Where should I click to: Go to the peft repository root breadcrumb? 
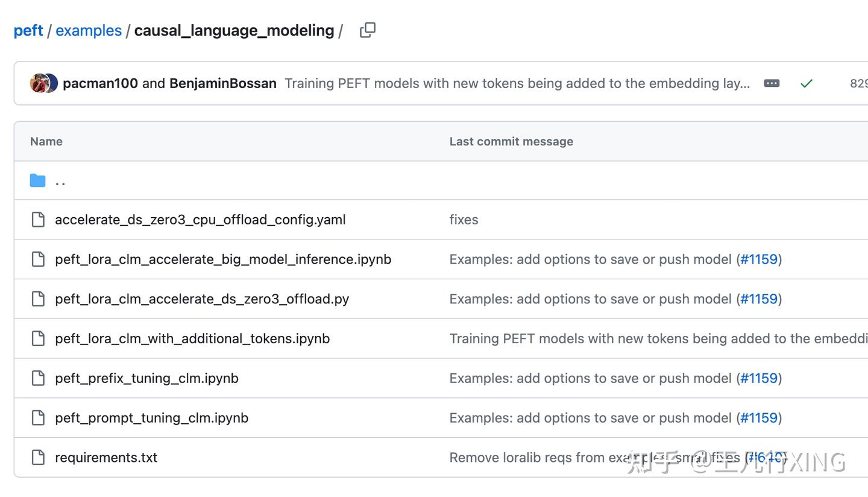tap(28, 31)
